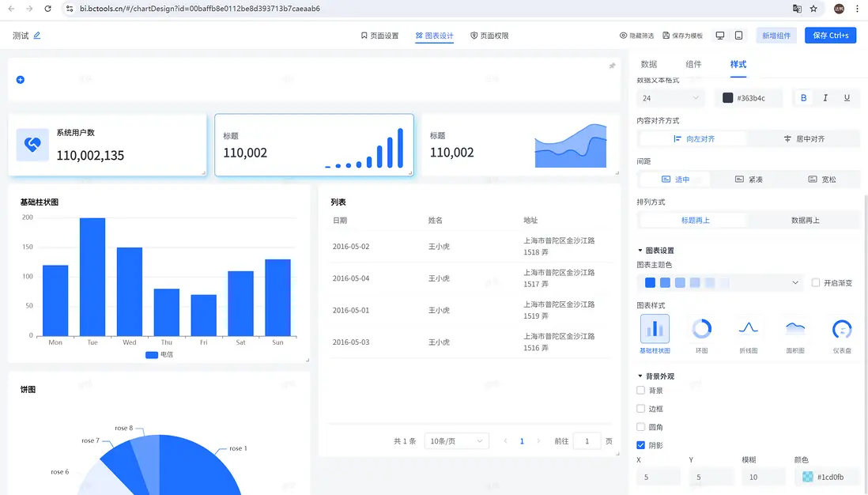The height and width of the screenshot is (495, 868).
Task: Select the 折线图 line chart style
Action: (749, 334)
